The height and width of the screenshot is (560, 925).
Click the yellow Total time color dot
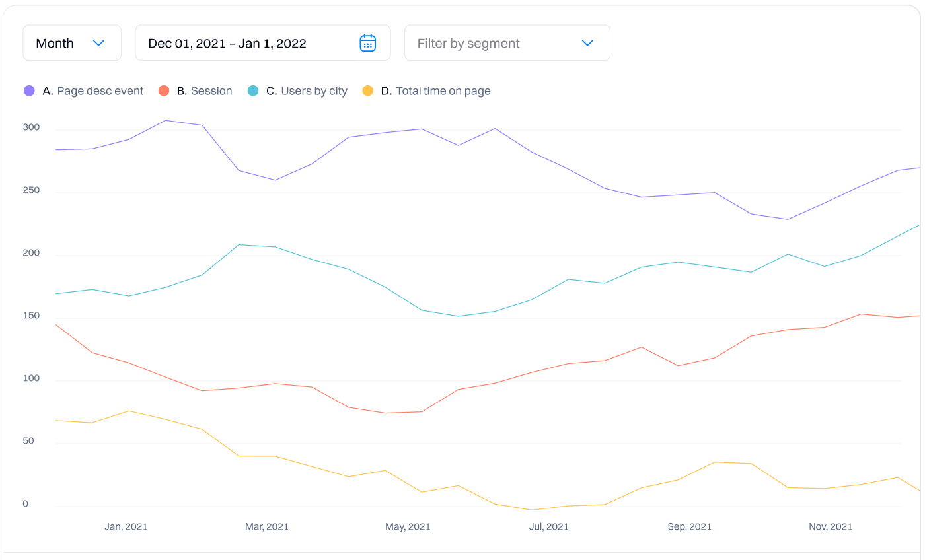[368, 91]
